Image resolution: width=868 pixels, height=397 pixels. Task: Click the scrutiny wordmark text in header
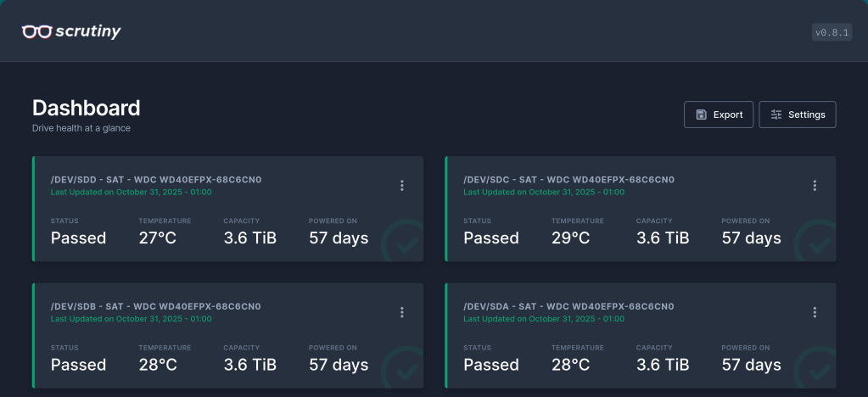click(88, 32)
